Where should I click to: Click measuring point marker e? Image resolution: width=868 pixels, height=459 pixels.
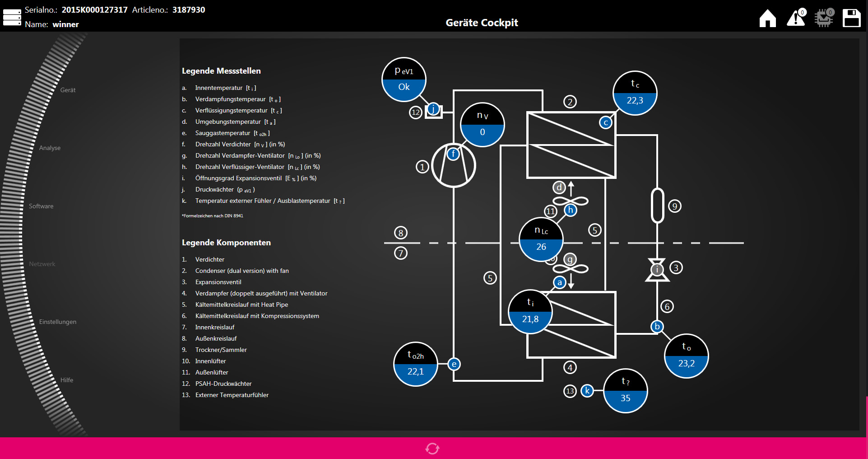[x=454, y=364]
